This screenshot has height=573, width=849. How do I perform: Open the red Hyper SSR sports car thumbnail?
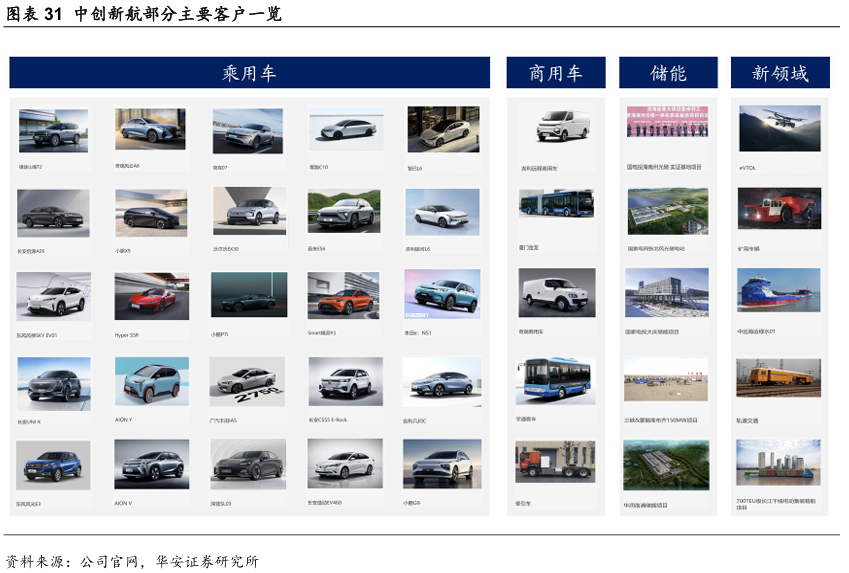click(152, 296)
